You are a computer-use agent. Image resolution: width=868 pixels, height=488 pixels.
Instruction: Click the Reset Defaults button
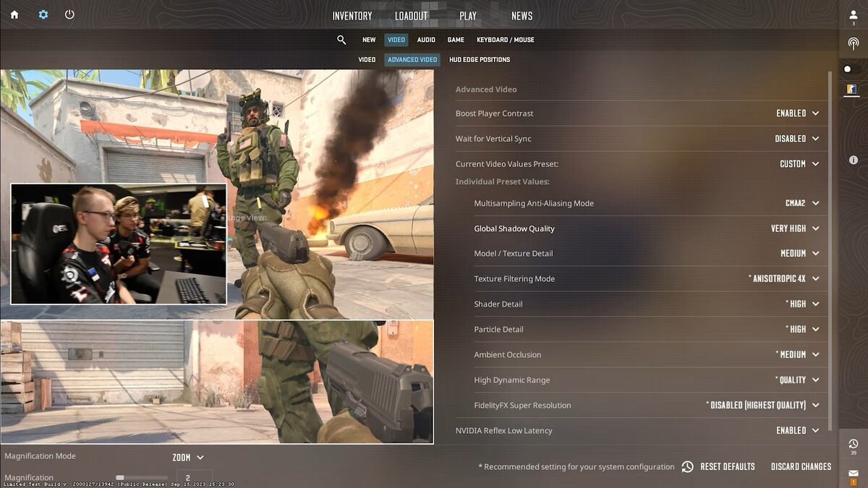[719, 467]
